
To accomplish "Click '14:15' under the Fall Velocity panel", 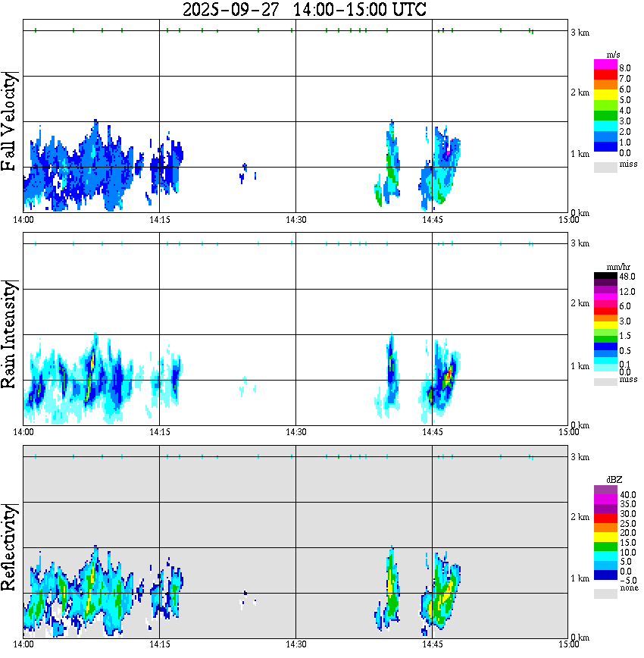I will 160,220.
